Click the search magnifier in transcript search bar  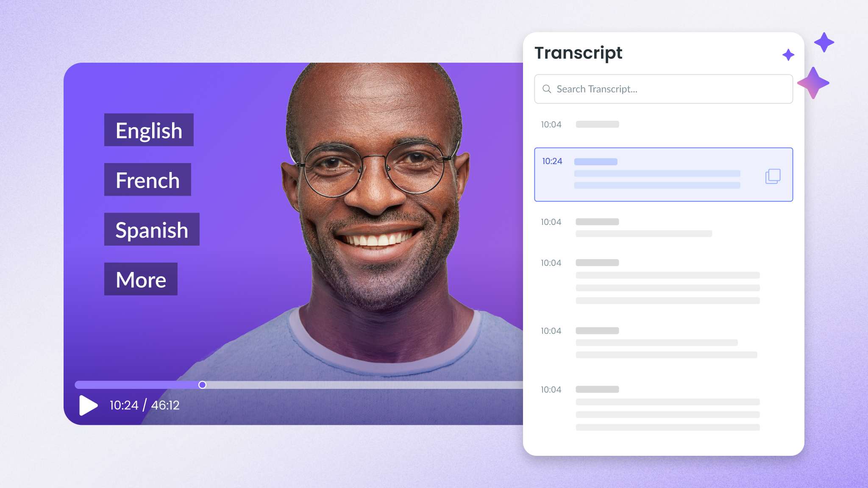pos(547,89)
